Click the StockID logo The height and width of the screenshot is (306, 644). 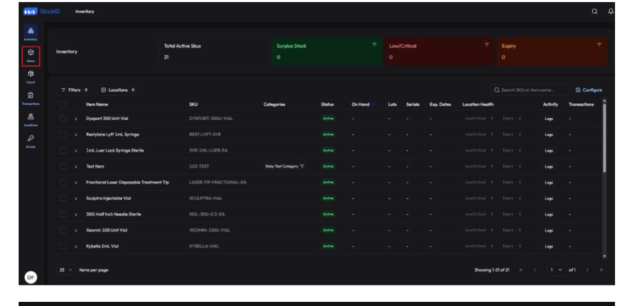point(42,12)
